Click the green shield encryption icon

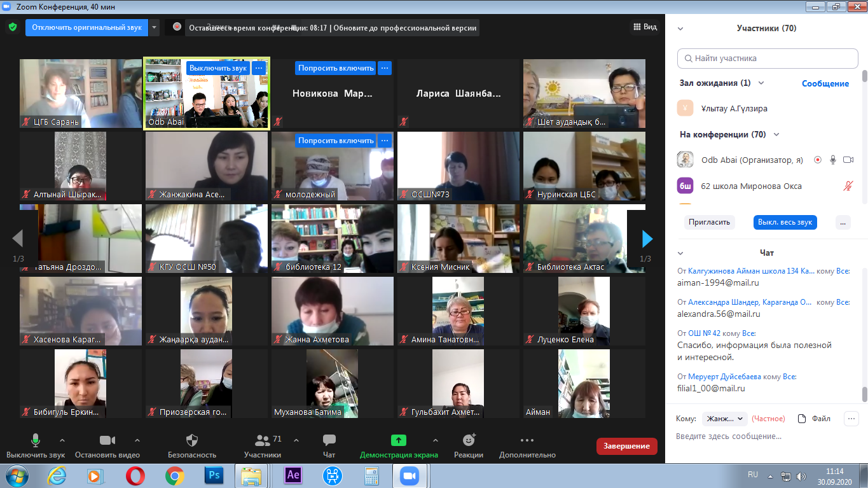12,27
